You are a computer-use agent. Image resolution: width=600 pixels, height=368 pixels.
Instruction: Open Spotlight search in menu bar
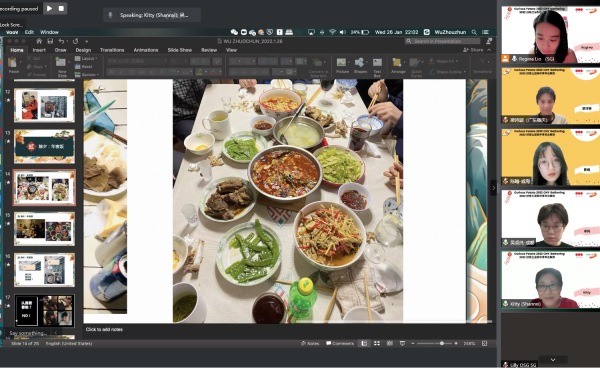click(474, 32)
